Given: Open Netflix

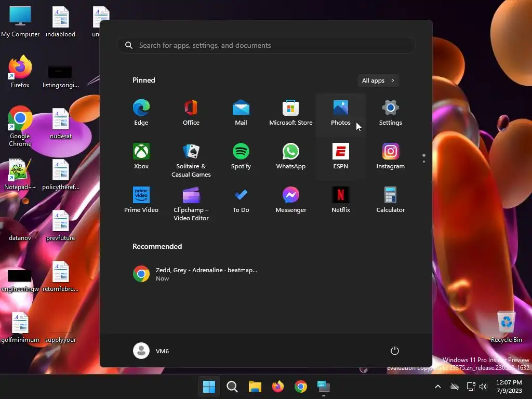Looking at the screenshot, I should pyautogui.click(x=341, y=200).
